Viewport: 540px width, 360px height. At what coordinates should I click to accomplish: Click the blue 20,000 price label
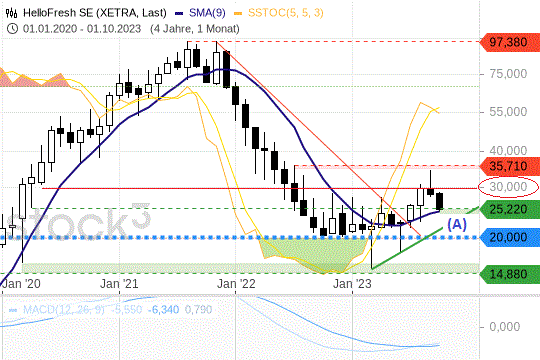(510, 237)
